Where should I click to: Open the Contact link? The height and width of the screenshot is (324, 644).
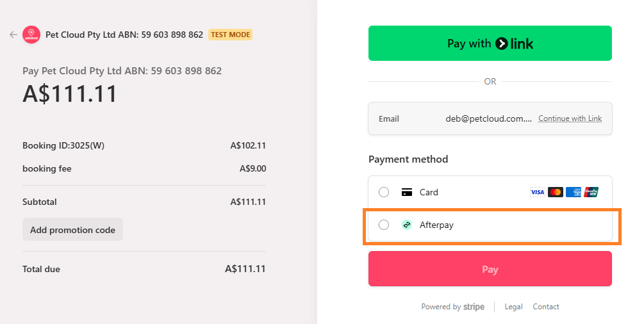[546, 307]
